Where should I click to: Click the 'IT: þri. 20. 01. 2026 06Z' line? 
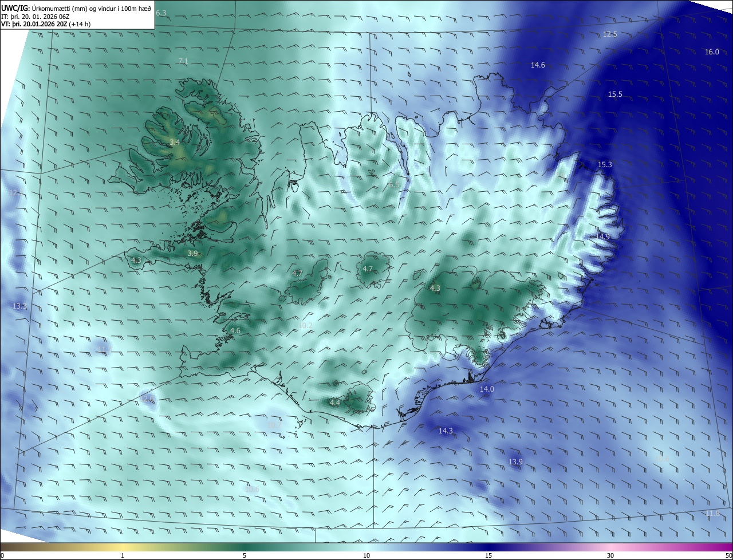coord(35,17)
